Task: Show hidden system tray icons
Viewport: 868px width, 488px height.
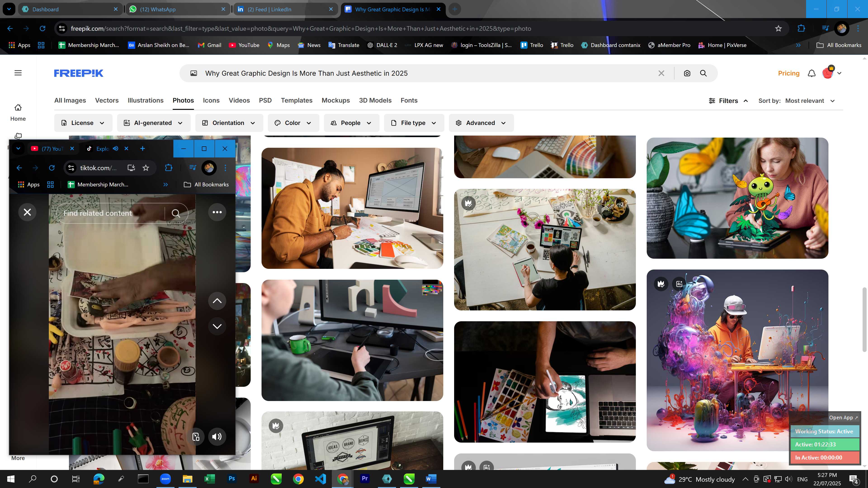Action: point(745,479)
